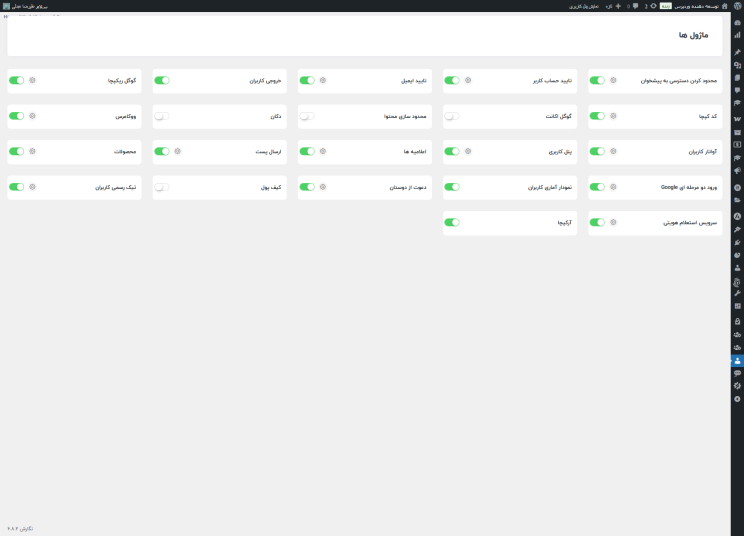Switch off گوگل ریکپچا module
Screen dimensions: 744x536
pos(17,80)
